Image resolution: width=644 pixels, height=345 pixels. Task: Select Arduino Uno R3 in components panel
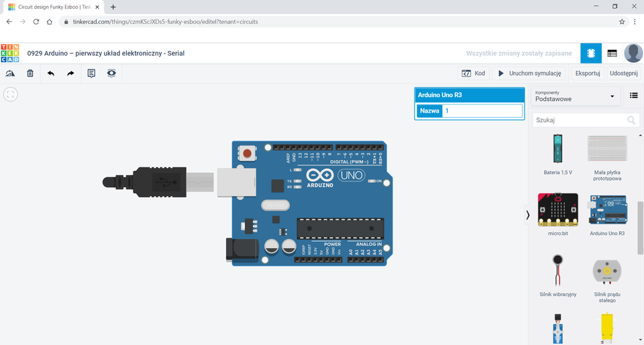607,214
